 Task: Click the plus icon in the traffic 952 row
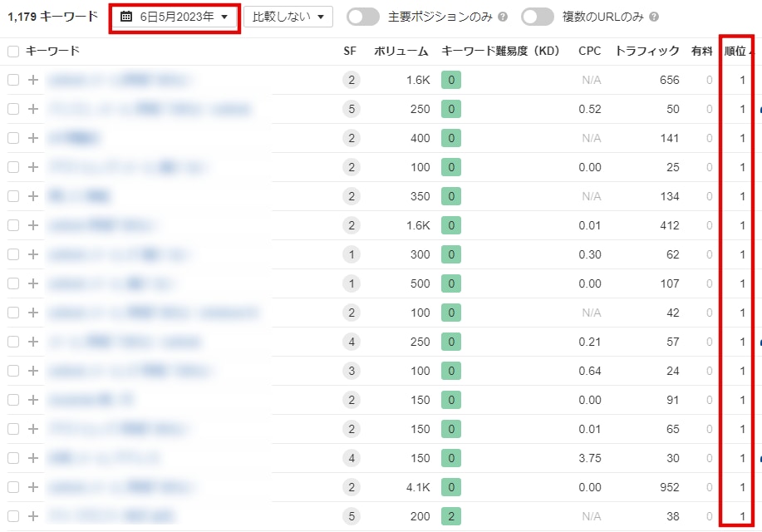pyautogui.click(x=33, y=487)
